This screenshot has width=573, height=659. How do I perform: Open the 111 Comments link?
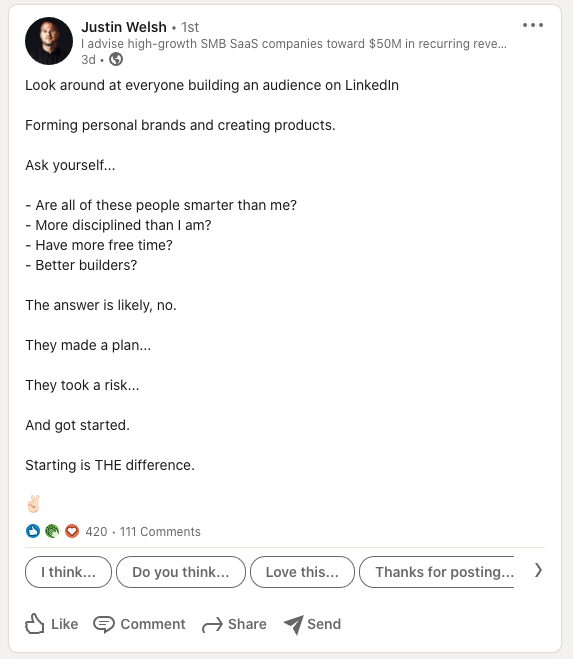(160, 532)
